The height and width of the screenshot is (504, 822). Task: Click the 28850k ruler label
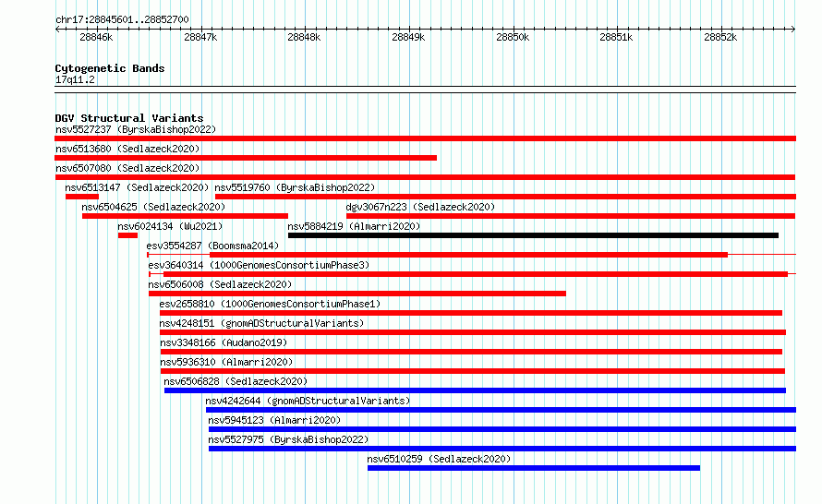[513, 37]
